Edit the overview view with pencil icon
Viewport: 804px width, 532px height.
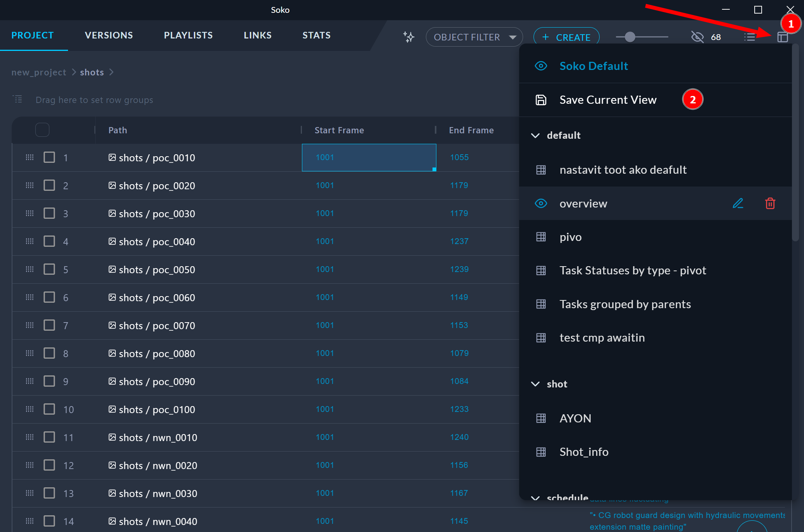pos(738,203)
